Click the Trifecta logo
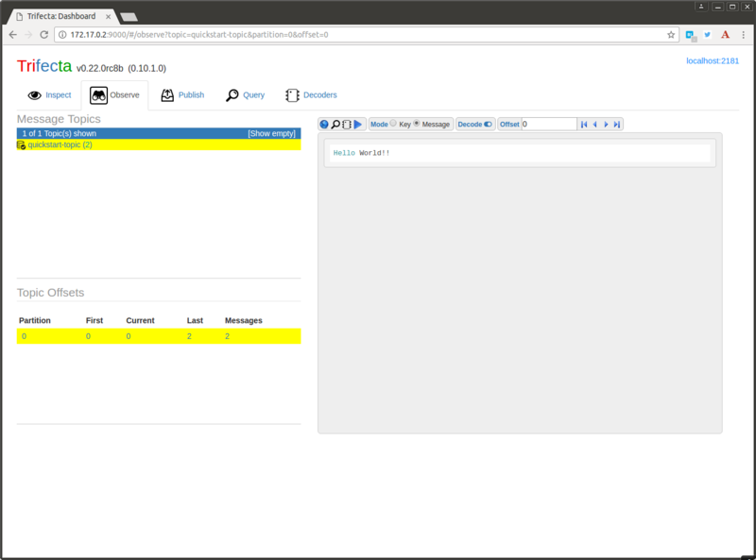 tap(44, 66)
